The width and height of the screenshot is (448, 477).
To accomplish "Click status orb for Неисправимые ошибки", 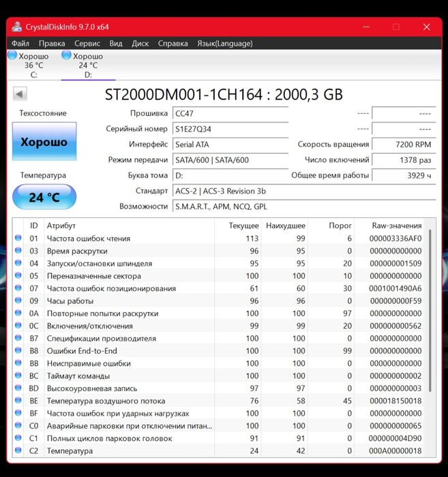I will point(18,363).
